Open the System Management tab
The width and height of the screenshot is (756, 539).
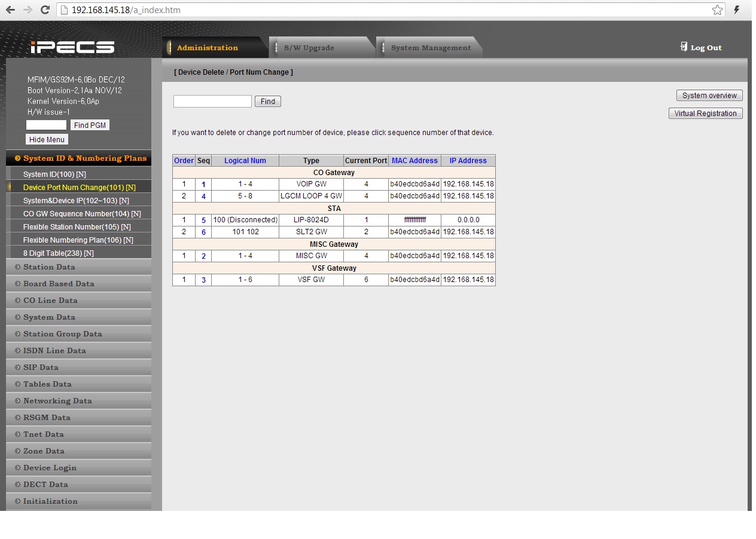click(431, 48)
